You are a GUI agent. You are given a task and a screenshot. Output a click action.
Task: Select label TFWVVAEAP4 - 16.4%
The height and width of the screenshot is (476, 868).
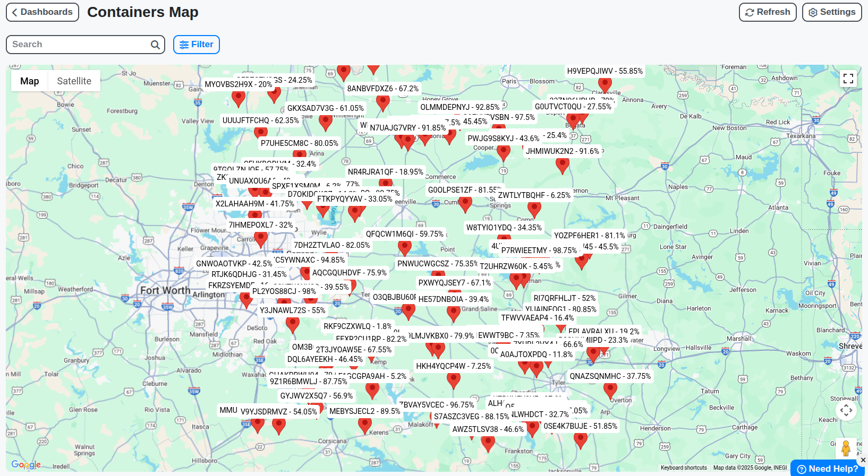538,318
